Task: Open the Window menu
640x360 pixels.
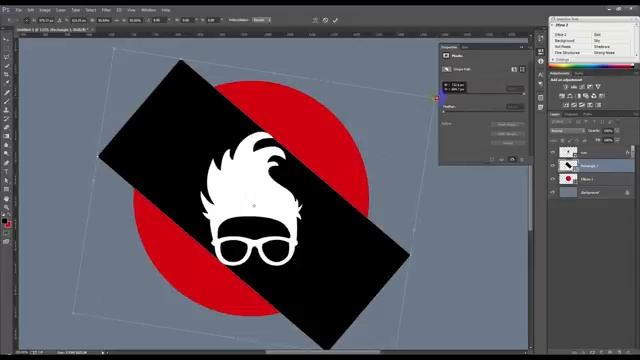Action: pyautogui.click(x=148, y=10)
